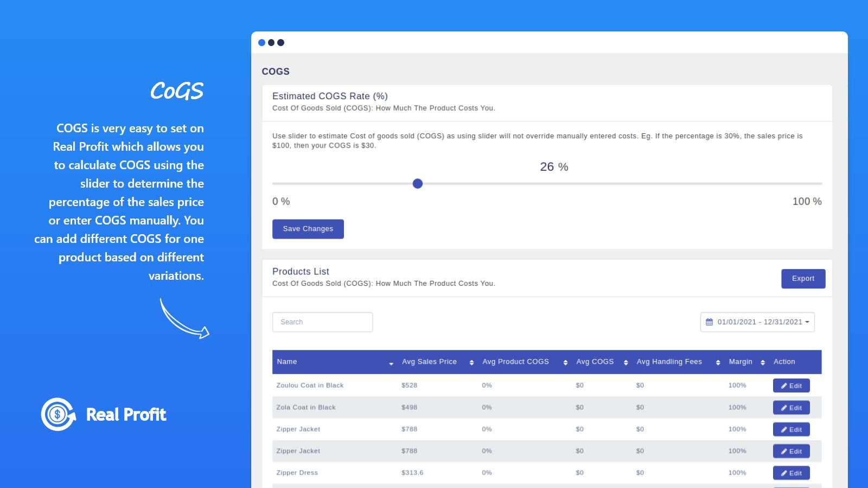Click inside the Search field
This screenshot has height=488, width=868.
point(322,322)
